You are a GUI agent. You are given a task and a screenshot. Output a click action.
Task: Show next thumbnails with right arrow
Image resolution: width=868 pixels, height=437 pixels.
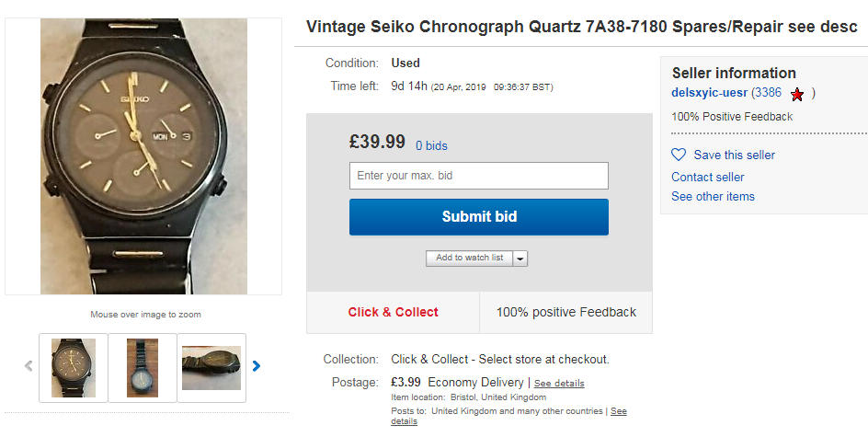(257, 366)
